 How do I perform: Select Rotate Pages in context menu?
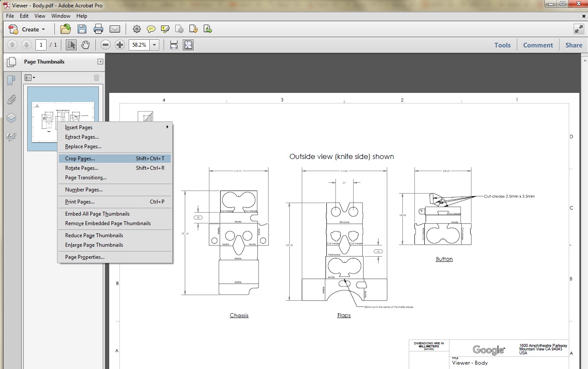(115, 168)
